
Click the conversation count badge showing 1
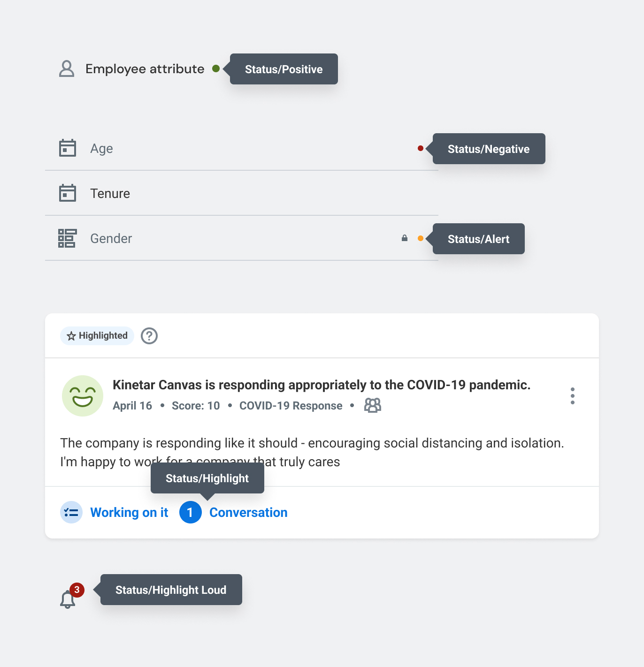pyautogui.click(x=191, y=512)
